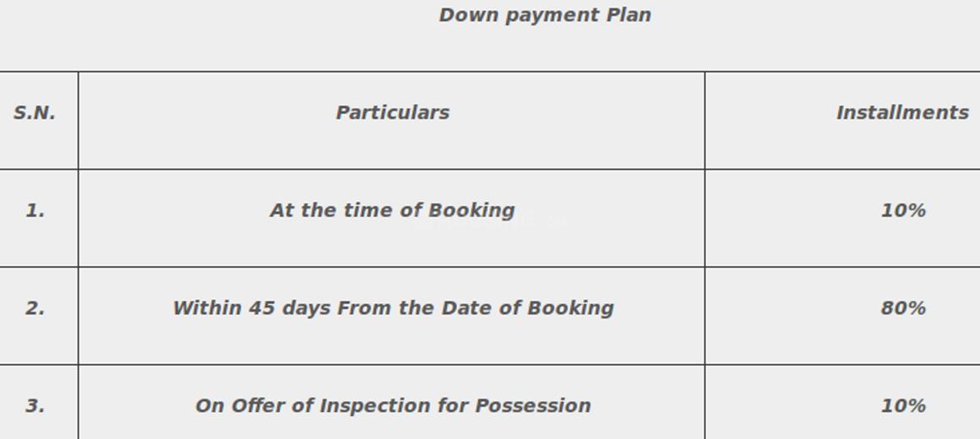Viewport: 980px width, 439px height.
Task: Click the "Particulars" column header
Action: coord(392,113)
